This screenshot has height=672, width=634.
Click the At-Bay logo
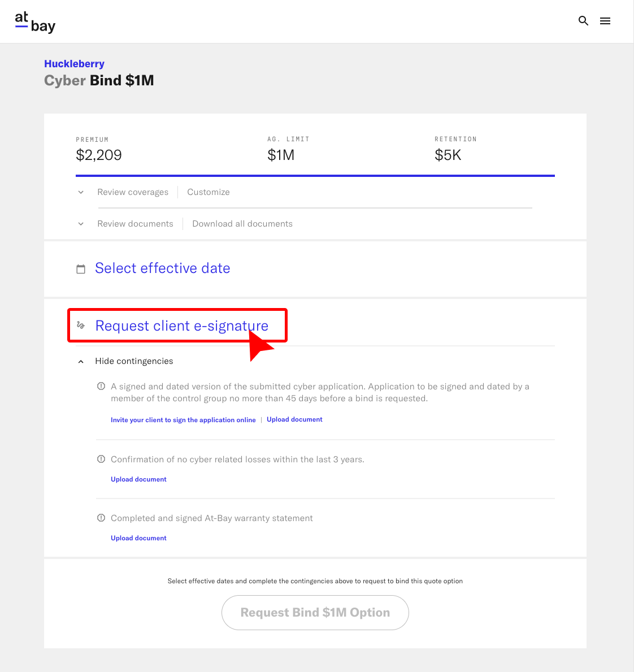pos(35,21)
